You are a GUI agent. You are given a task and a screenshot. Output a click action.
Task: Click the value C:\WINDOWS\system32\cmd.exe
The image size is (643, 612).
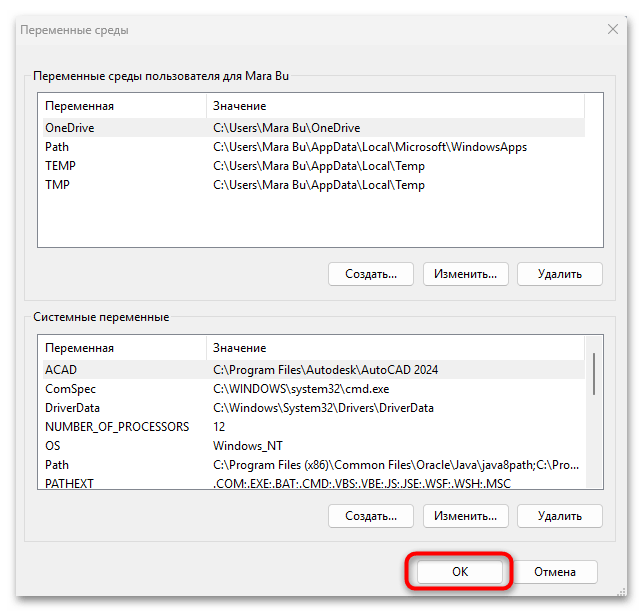(301, 389)
